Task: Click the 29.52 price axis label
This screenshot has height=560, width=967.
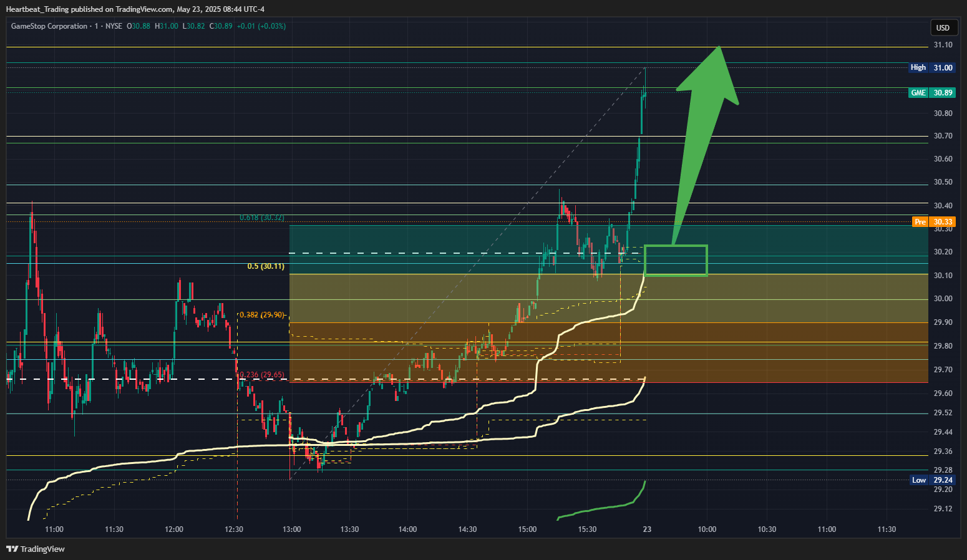Action: pyautogui.click(x=943, y=413)
